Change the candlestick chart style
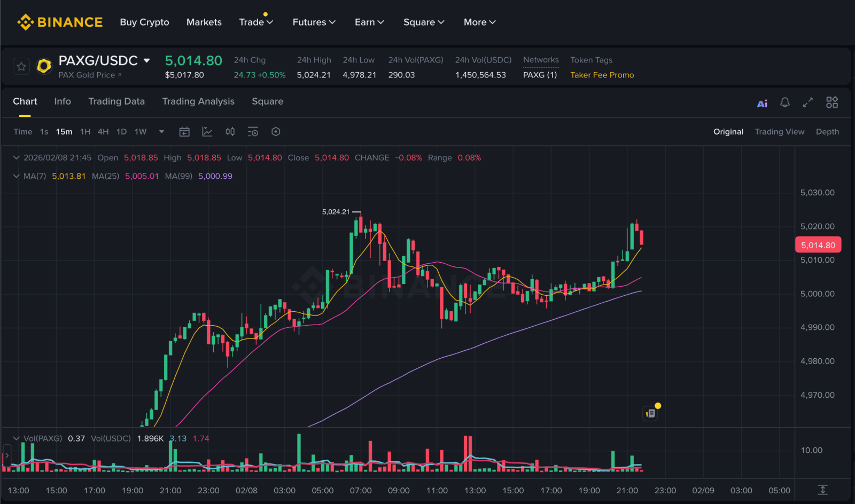 click(x=230, y=132)
